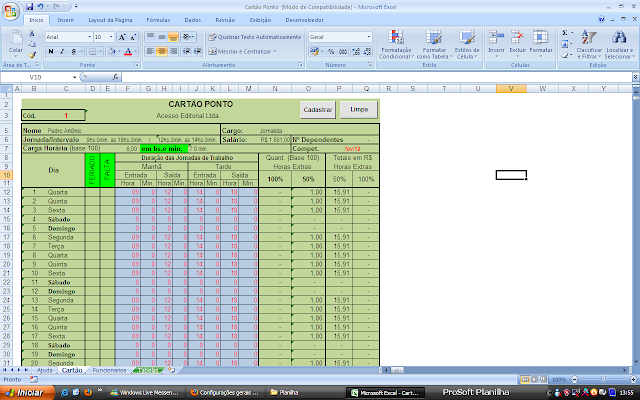This screenshot has height=400, width=640.
Task: Toggle bottom vertical alignment
Action: 173,37
